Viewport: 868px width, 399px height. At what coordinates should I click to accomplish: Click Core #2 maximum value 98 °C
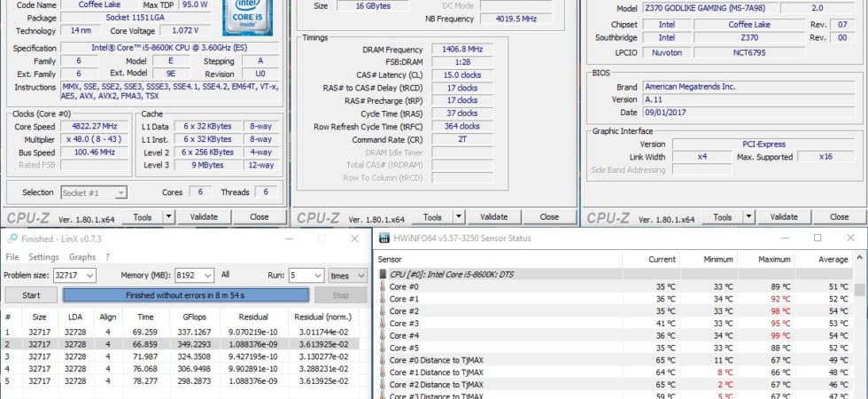point(781,311)
